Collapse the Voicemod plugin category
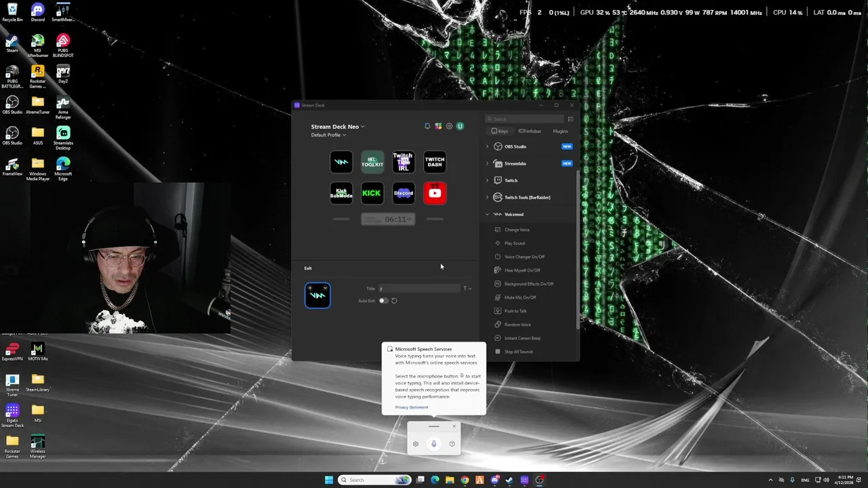The width and height of the screenshot is (868, 488). [487, 214]
